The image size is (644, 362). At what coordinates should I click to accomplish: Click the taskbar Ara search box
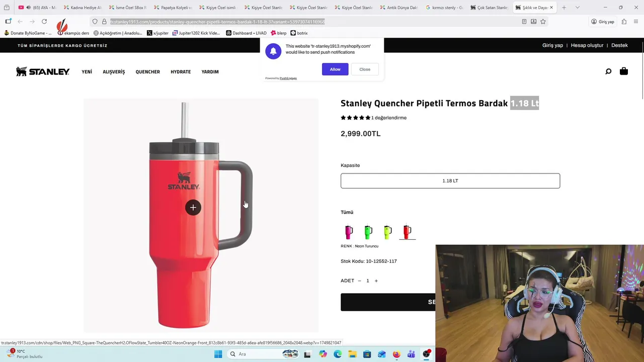[x=263, y=354]
